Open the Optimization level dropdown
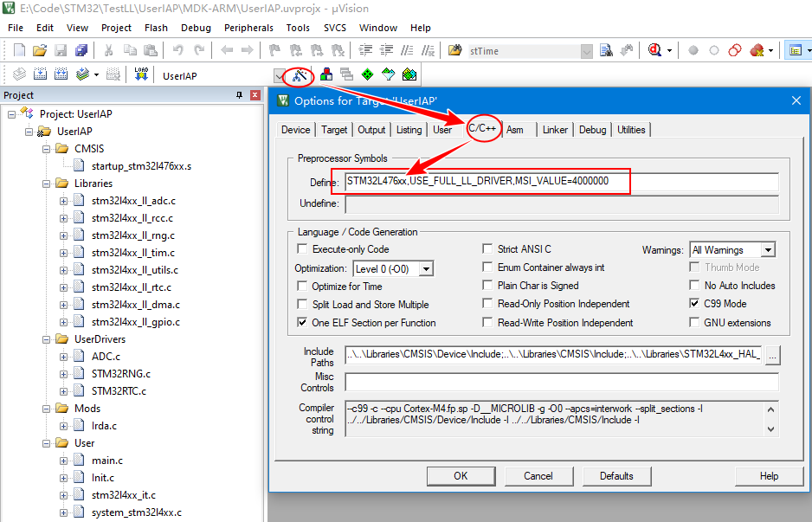Screen dimensions: 812x522 click(426, 268)
